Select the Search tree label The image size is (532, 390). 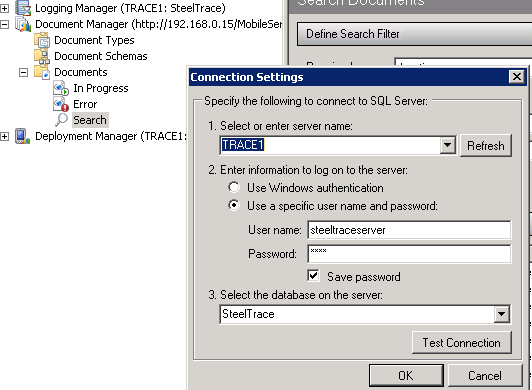click(x=90, y=120)
